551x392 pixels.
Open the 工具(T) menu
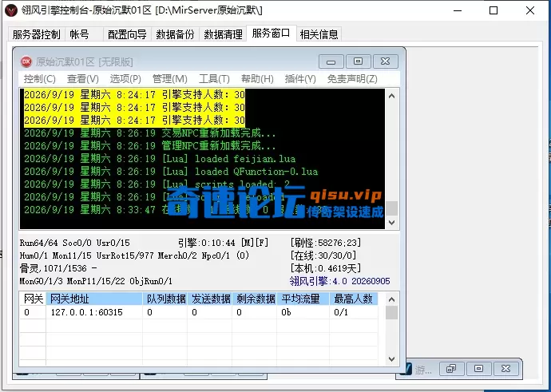pos(214,79)
